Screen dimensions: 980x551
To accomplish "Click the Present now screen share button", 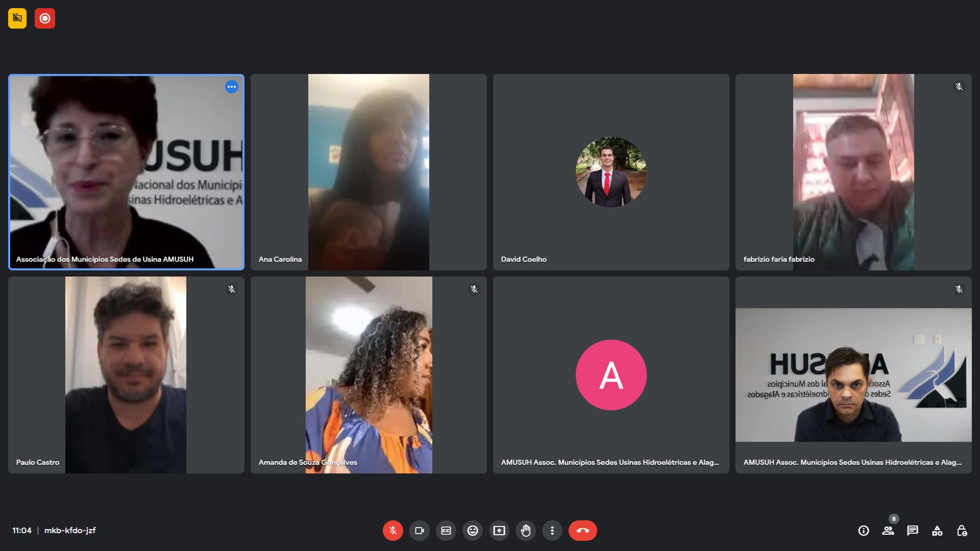I will 499,531.
